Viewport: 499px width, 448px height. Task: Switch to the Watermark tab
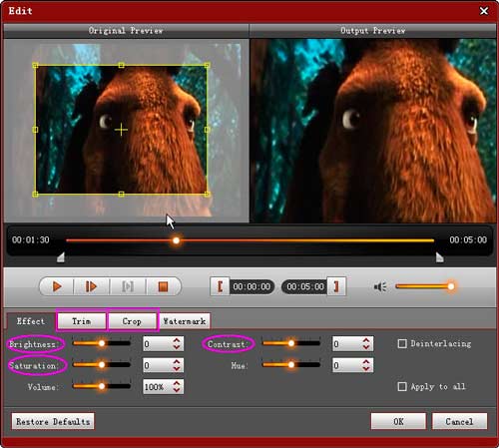pyautogui.click(x=185, y=321)
